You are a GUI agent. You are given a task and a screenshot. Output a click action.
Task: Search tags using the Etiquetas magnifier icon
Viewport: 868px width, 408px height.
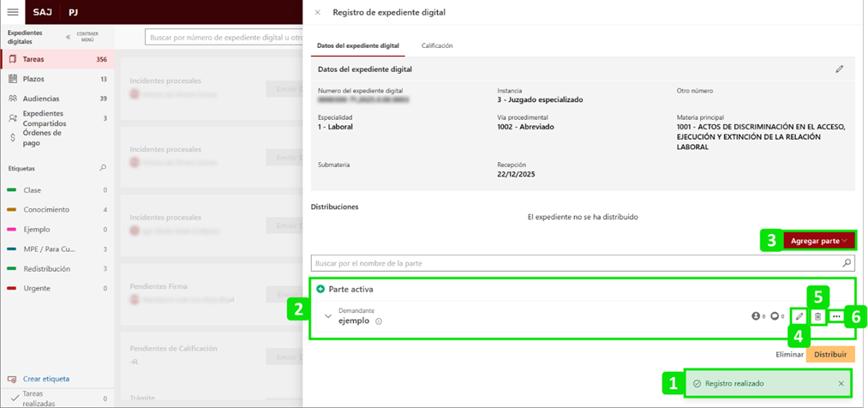coord(104,169)
